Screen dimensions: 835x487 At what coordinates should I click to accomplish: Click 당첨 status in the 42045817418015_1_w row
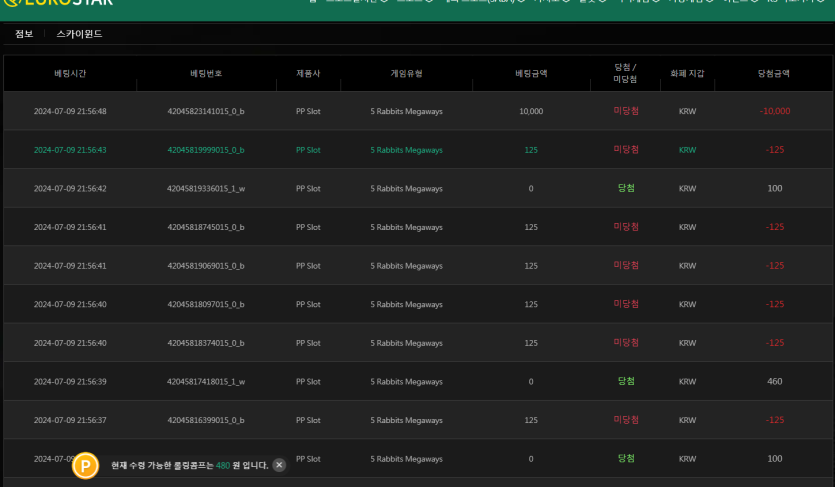[x=626, y=381]
